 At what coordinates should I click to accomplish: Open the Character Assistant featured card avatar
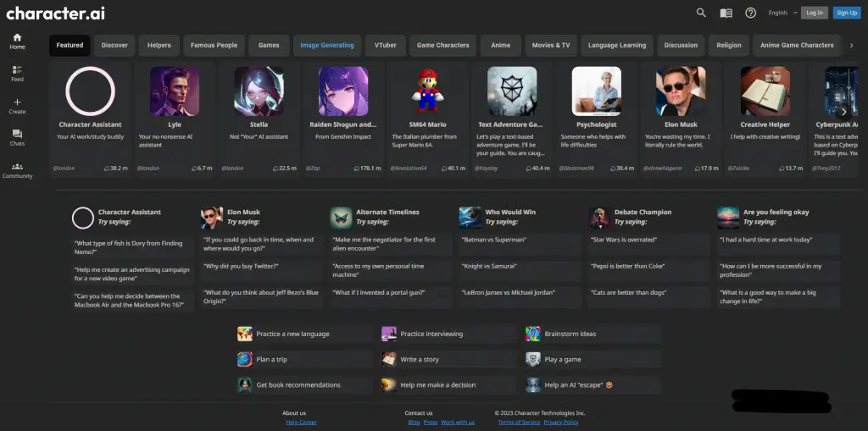(90, 91)
